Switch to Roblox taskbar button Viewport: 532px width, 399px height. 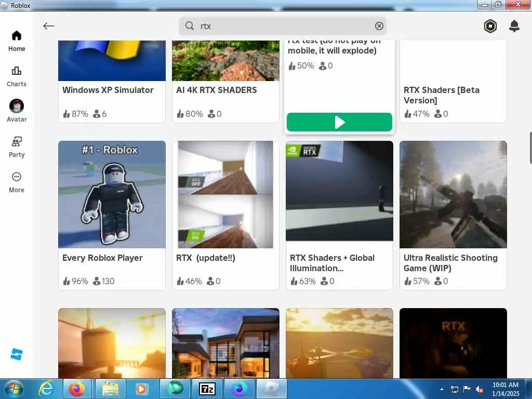[271, 389]
